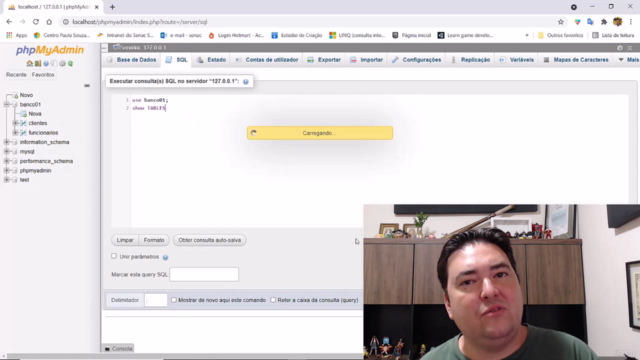Screen dimensions: 640x360
Task: Click the Marcar esta query SQL field
Action: coord(204,274)
